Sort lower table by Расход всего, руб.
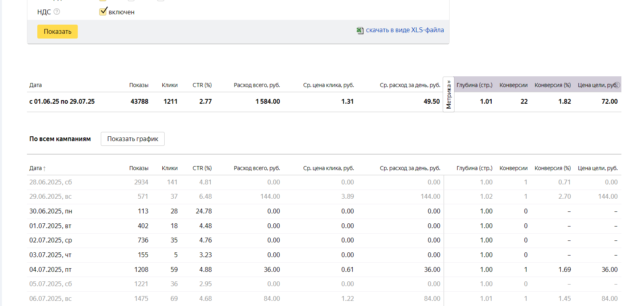Screen dimensions: 644x306 (x=257, y=168)
